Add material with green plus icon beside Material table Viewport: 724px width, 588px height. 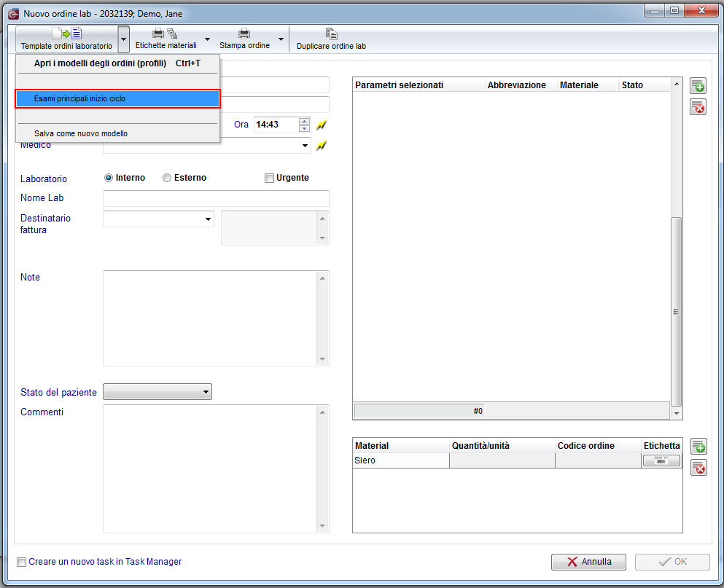pos(698,447)
